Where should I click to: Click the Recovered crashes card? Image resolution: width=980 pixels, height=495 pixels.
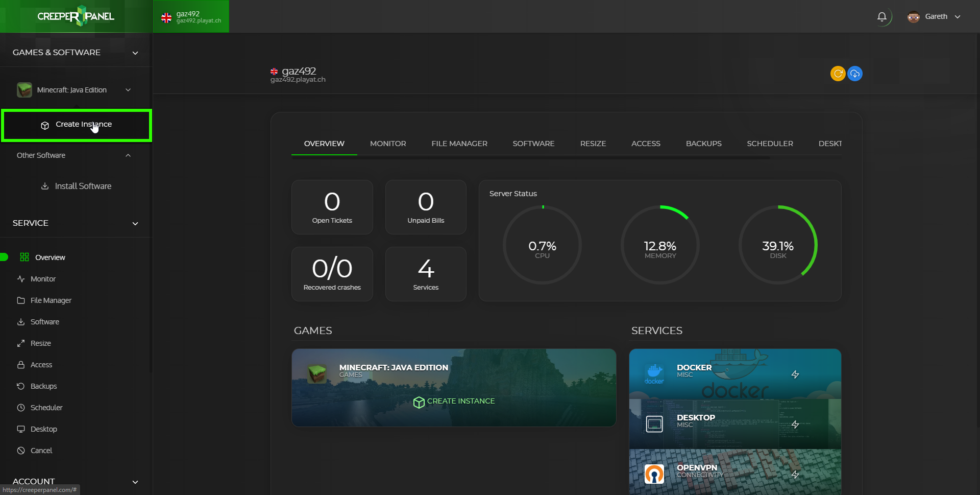(x=332, y=274)
